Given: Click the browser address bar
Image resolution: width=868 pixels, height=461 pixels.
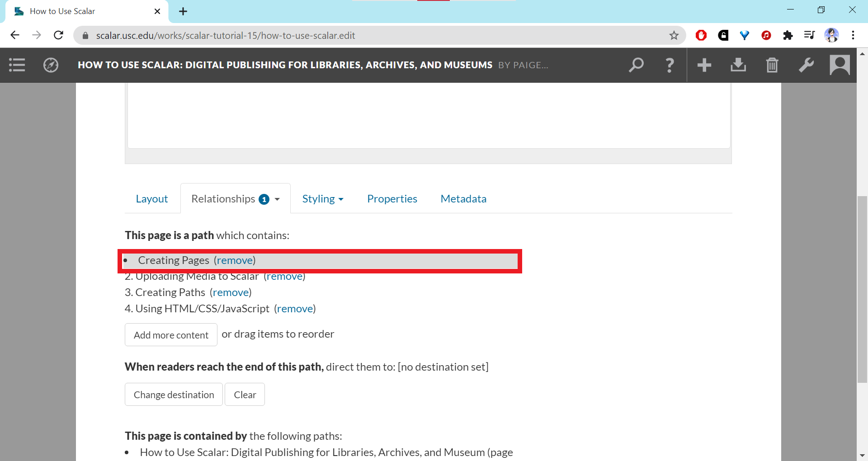Looking at the screenshot, I should 362,35.
